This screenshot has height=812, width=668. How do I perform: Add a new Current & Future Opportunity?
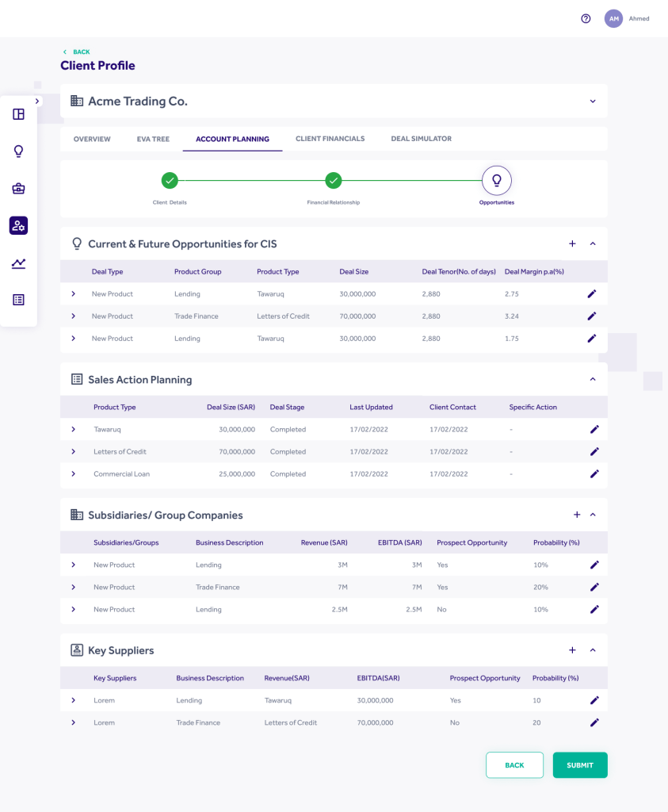pyautogui.click(x=572, y=244)
